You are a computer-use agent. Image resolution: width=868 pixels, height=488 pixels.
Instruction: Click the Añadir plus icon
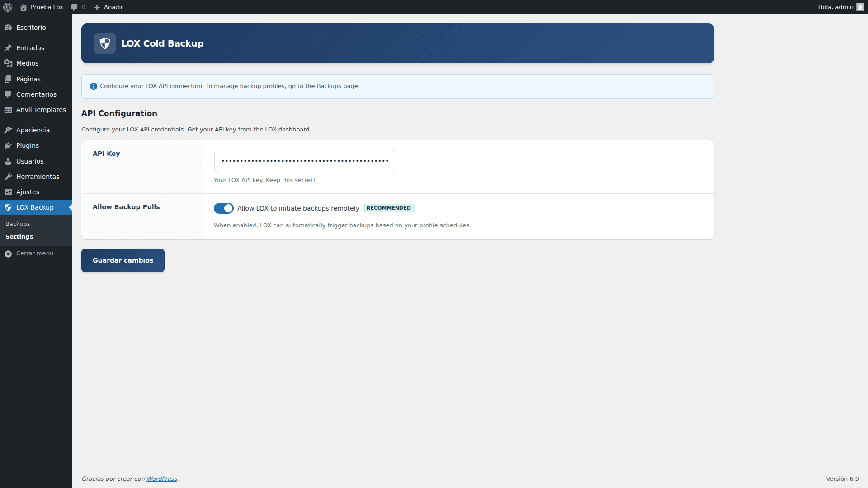point(97,7)
